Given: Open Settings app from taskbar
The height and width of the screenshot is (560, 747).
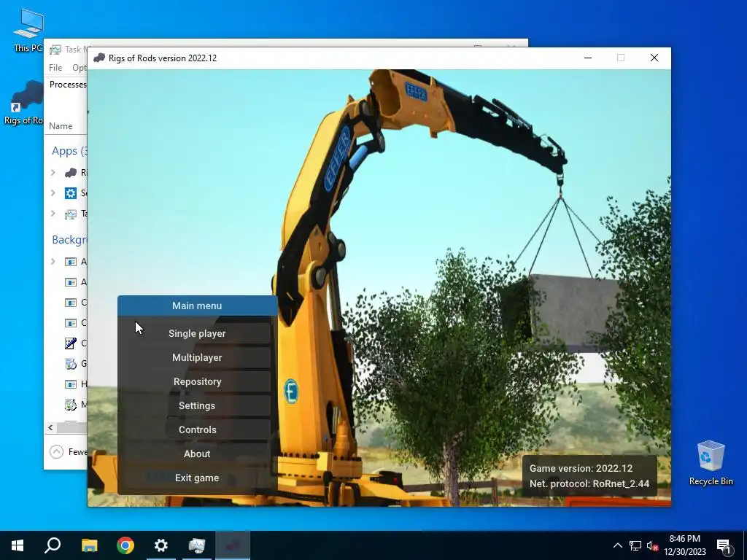Looking at the screenshot, I should [161, 545].
